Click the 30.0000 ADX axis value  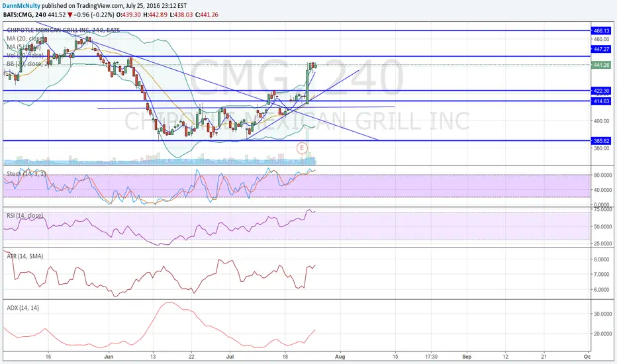coord(602,314)
